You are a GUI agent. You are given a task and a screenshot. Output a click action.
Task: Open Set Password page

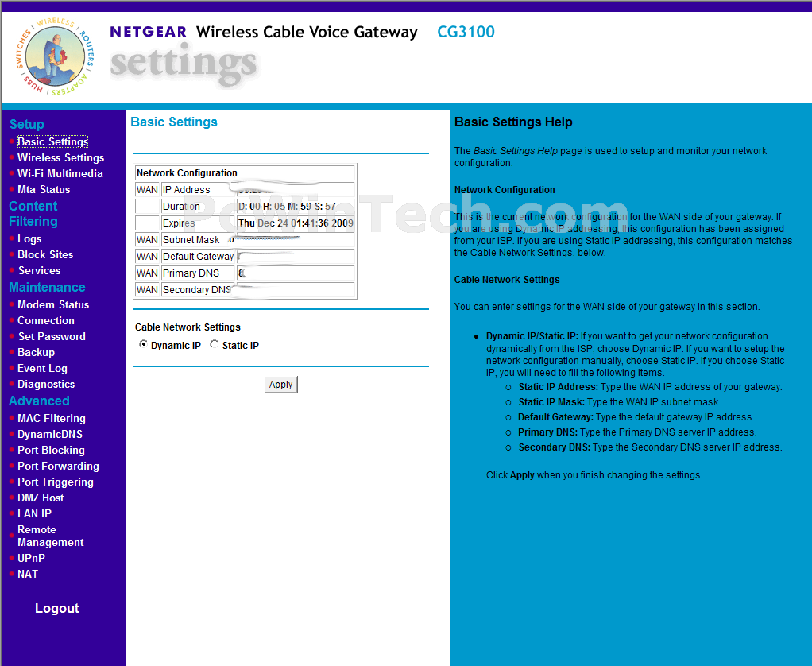coord(52,336)
